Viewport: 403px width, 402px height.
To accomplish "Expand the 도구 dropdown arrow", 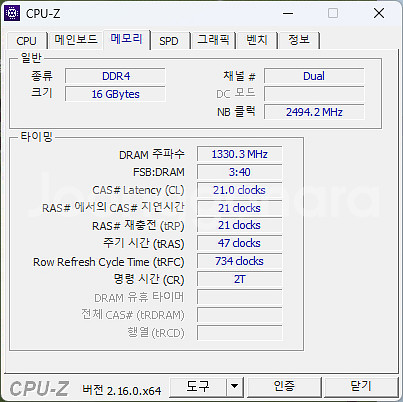I will click(235, 387).
